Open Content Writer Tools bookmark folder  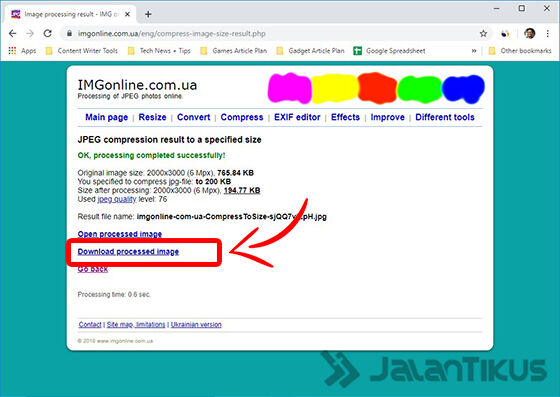(x=82, y=51)
